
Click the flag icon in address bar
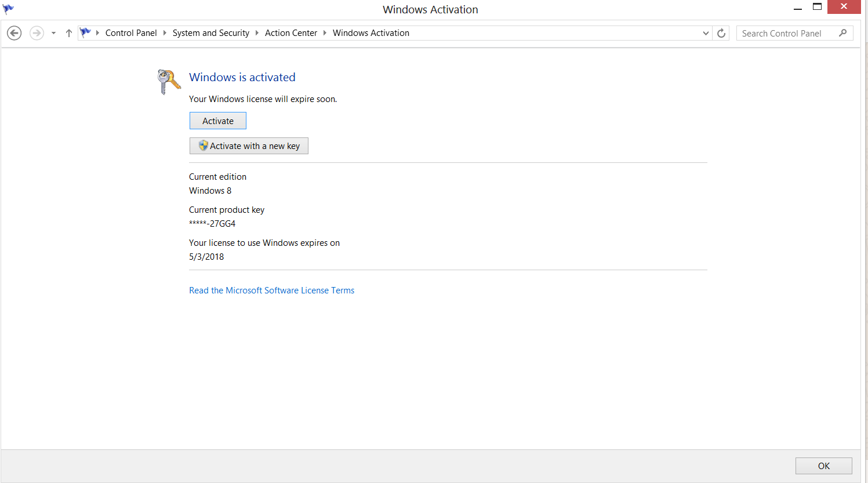85,33
